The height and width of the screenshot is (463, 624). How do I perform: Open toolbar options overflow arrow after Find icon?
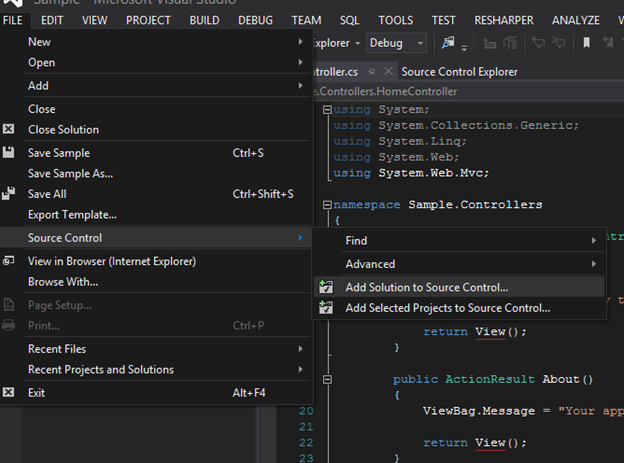[464, 48]
